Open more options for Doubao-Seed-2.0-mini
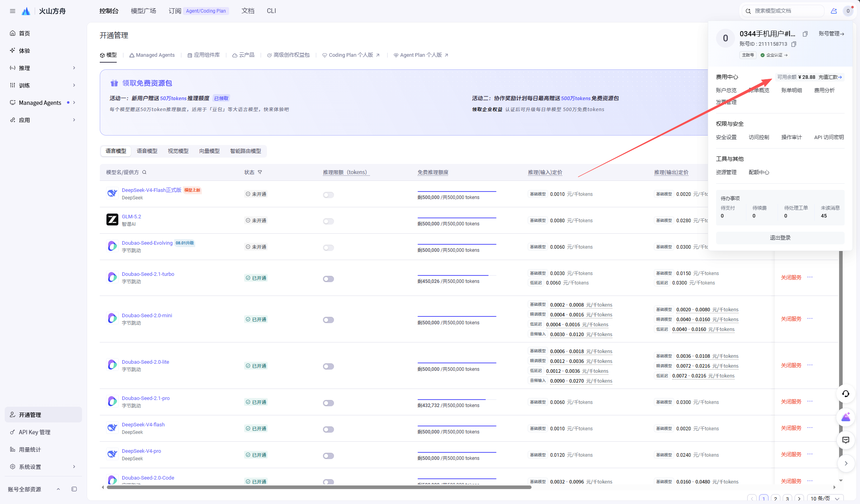This screenshot has height=504, width=860. click(x=810, y=318)
